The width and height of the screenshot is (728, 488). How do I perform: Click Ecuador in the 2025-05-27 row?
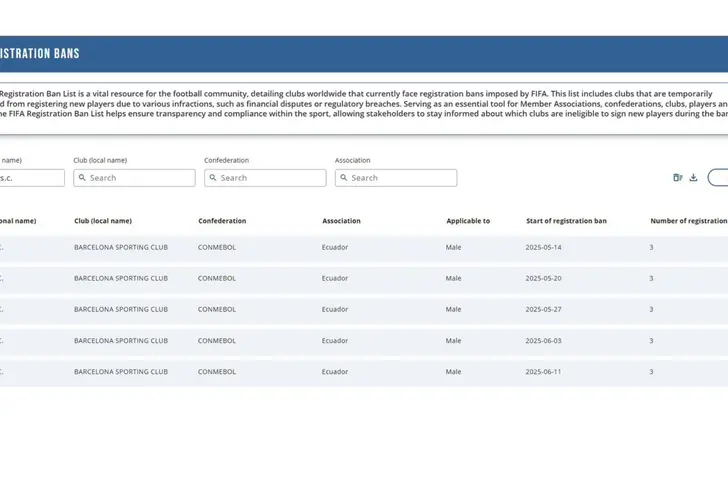pos(335,309)
